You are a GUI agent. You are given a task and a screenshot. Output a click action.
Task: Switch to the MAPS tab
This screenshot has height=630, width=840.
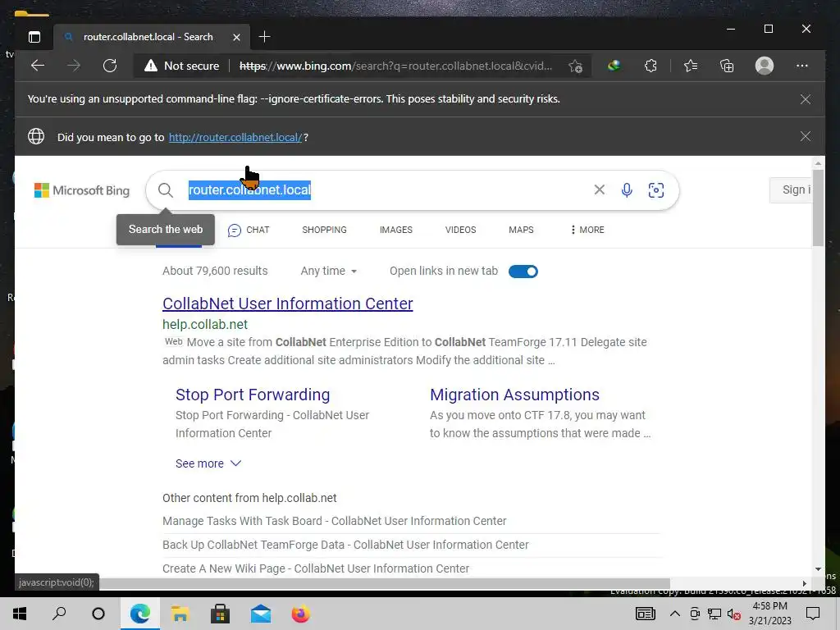coord(521,230)
